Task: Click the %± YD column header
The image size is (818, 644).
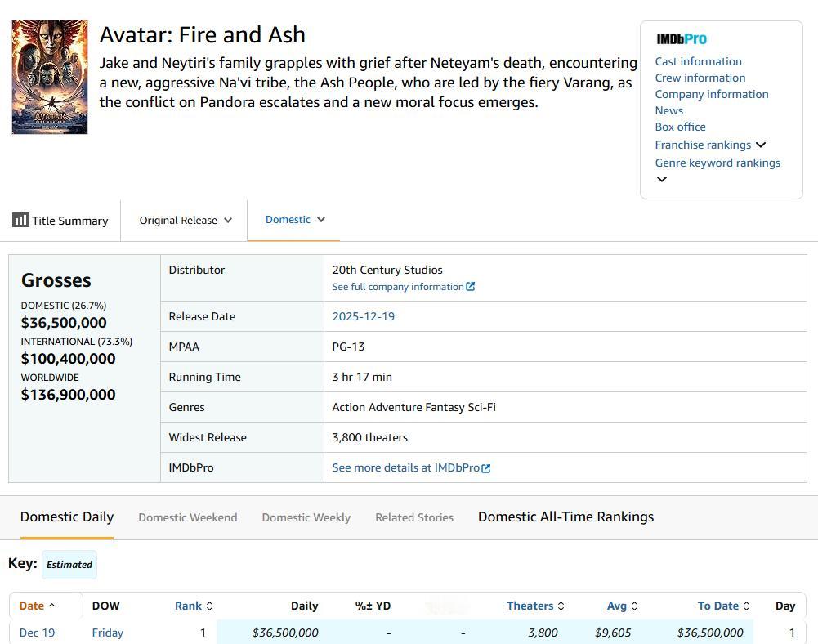Action: point(373,606)
